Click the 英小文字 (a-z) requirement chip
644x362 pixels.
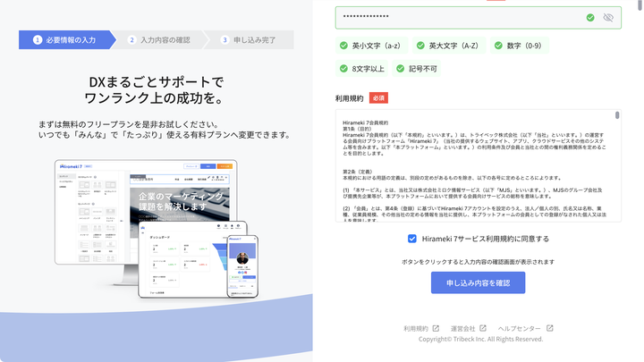[372, 46]
